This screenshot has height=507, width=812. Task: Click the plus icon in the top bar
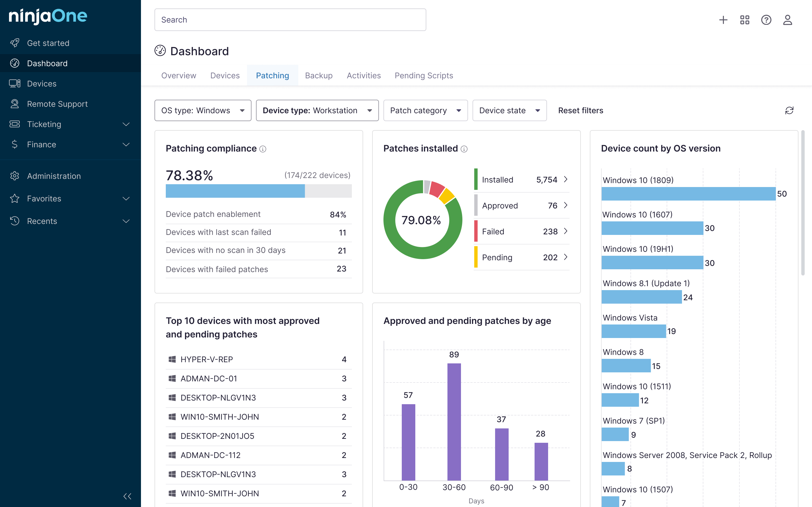click(x=723, y=20)
